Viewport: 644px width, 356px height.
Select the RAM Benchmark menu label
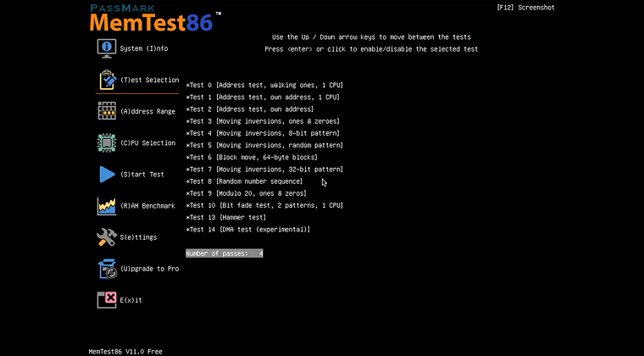[147, 206]
